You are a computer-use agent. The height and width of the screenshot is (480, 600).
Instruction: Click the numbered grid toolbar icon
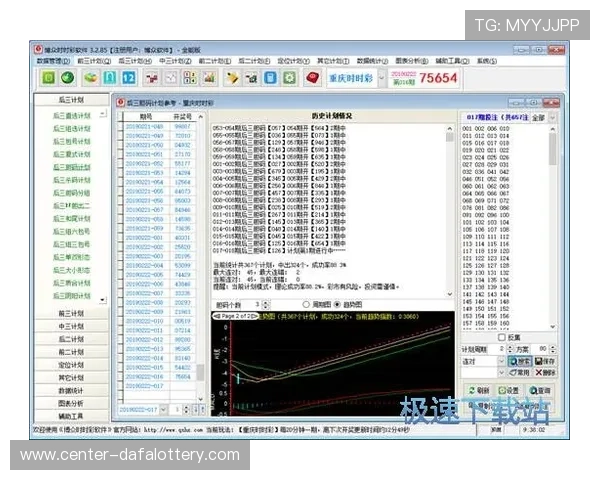(x=190, y=78)
